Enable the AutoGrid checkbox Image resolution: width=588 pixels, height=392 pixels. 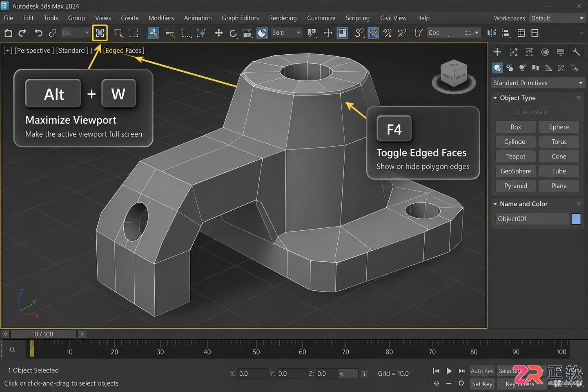coord(517,112)
